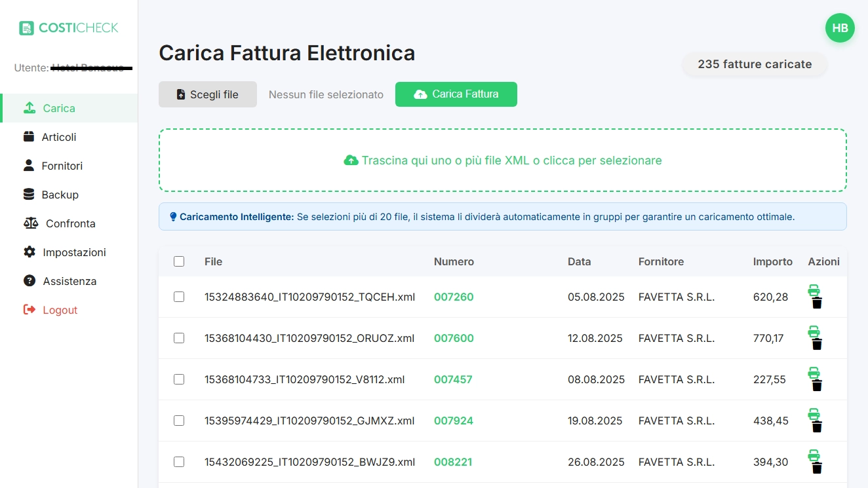Open the HB user avatar

[840, 28]
